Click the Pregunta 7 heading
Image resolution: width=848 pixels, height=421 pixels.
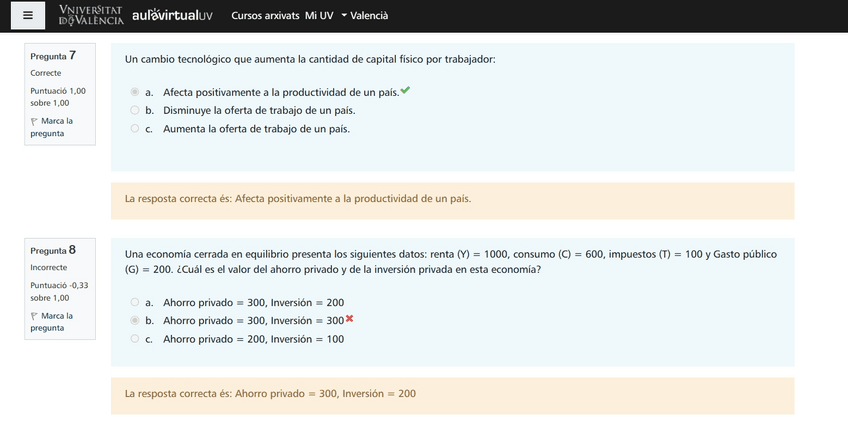pos(53,55)
